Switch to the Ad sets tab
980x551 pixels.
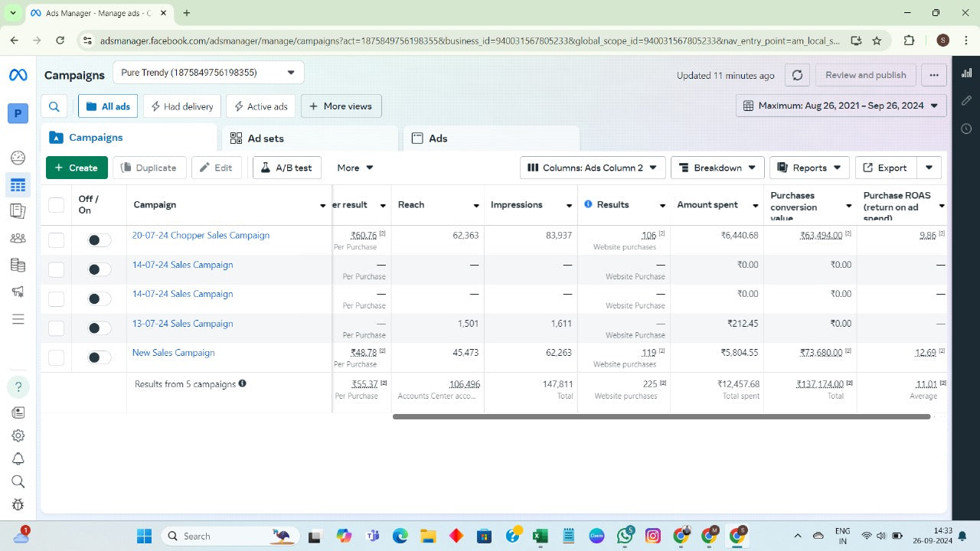pyautogui.click(x=309, y=139)
